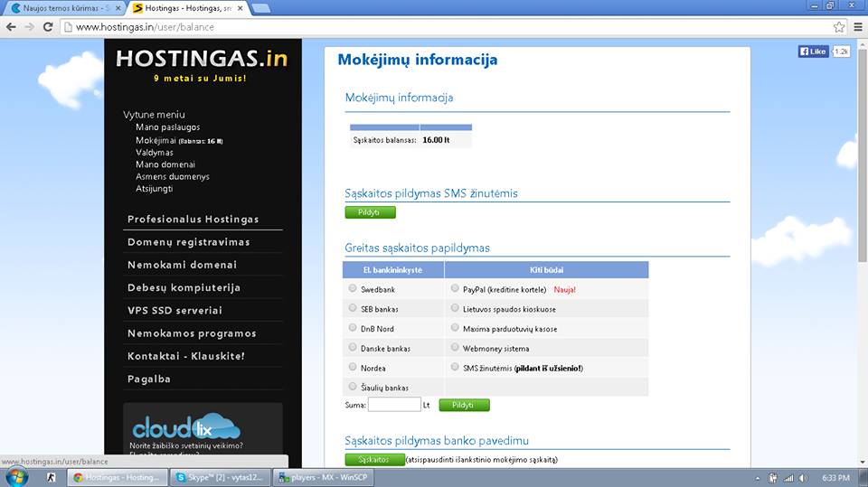Open the Chrome menu icon

(x=858, y=26)
